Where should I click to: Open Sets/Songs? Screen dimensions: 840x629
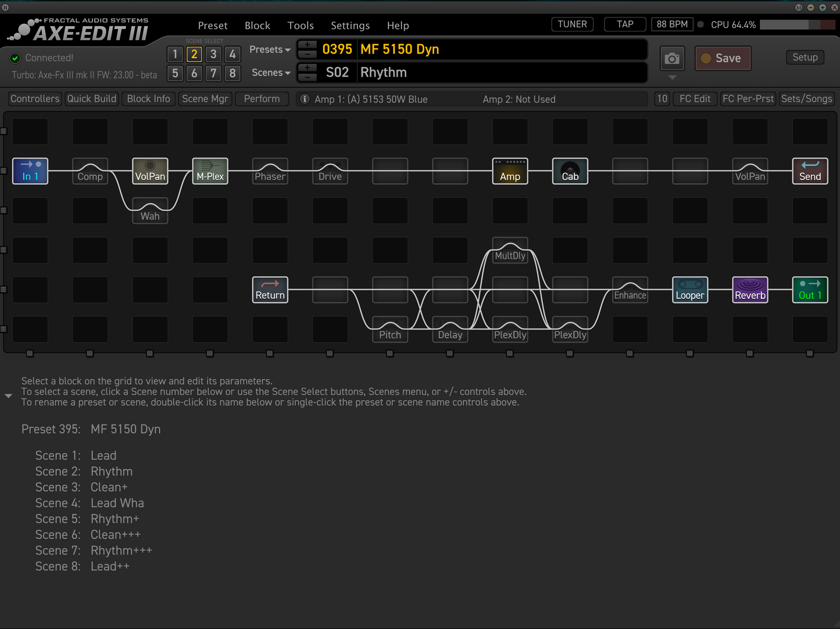(807, 99)
